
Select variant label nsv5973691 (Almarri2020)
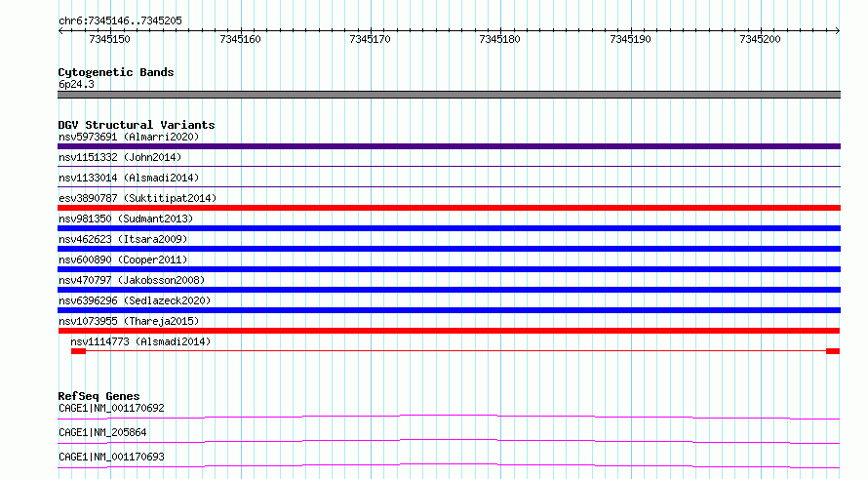click(x=129, y=137)
